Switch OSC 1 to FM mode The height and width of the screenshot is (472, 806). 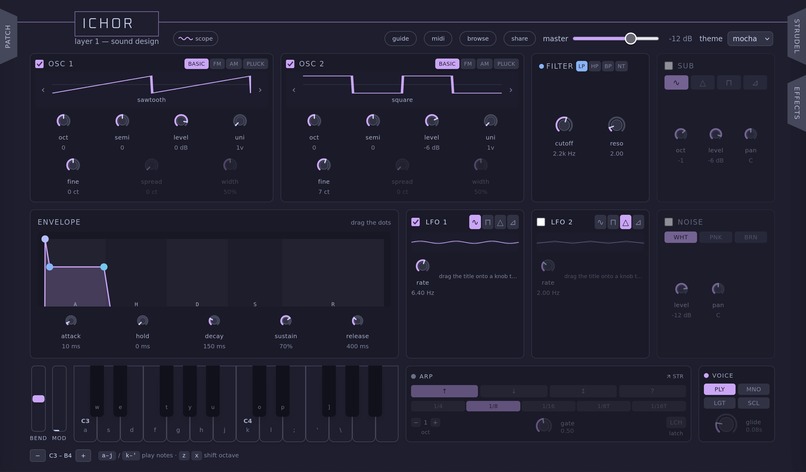pyautogui.click(x=217, y=64)
